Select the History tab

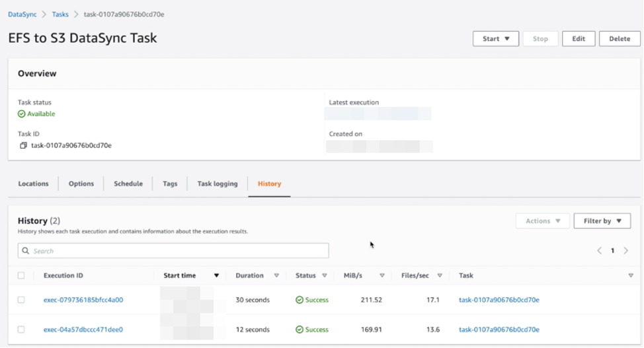tap(269, 184)
